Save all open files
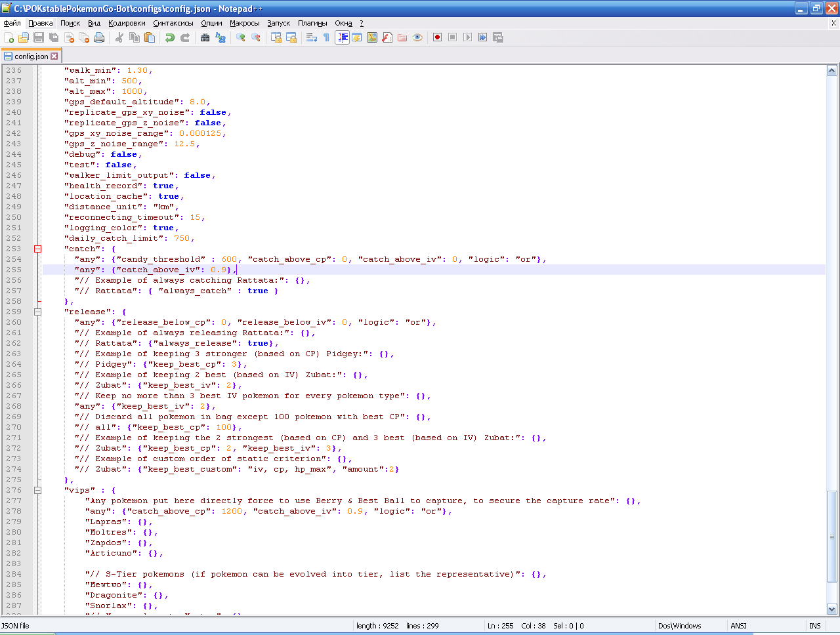This screenshot has width=840, height=635. point(54,37)
